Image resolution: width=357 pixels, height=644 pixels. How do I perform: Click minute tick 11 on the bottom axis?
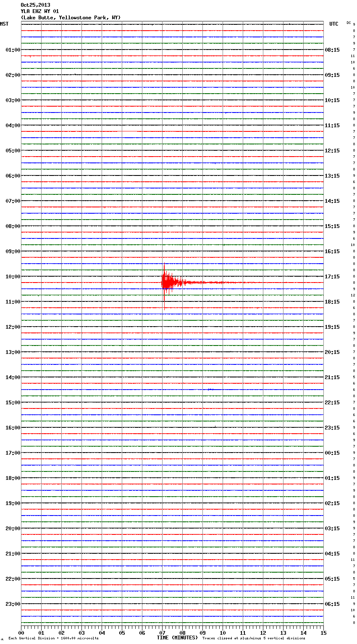(243, 633)
